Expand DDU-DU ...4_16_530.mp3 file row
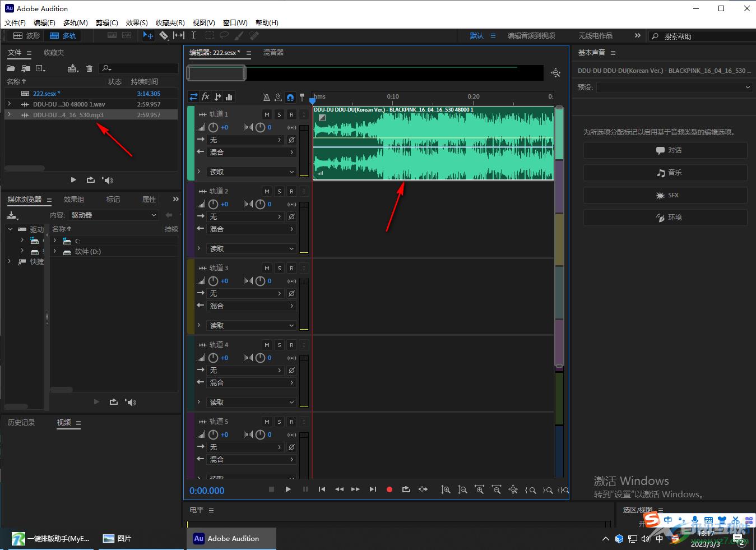Image resolution: width=756 pixels, height=550 pixels. [x=10, y=114]
